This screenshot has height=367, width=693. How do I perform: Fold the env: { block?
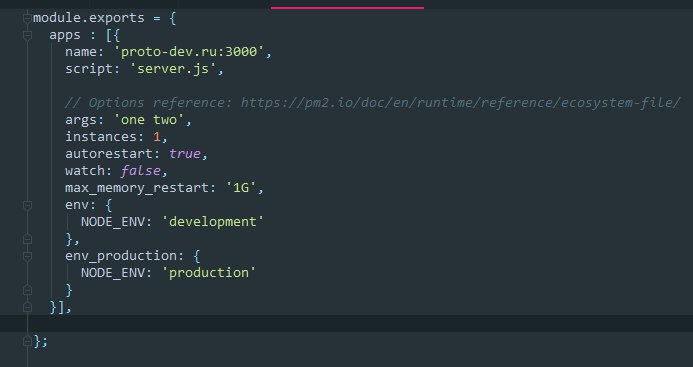point(27,205)
